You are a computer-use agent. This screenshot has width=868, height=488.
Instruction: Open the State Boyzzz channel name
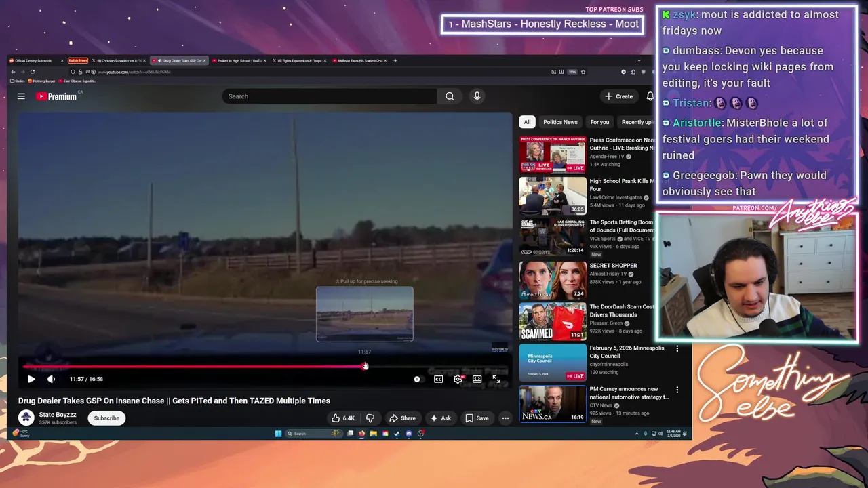[58, 414]
